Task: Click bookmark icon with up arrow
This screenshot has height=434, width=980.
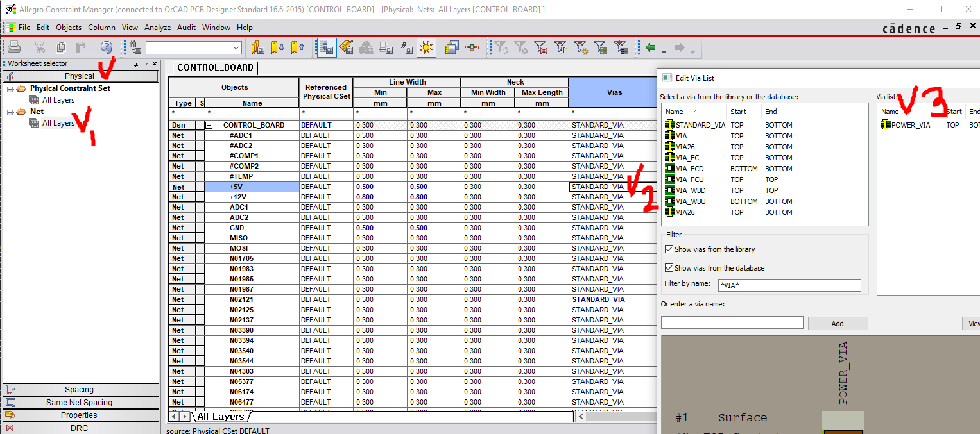Action: (297, 47)
